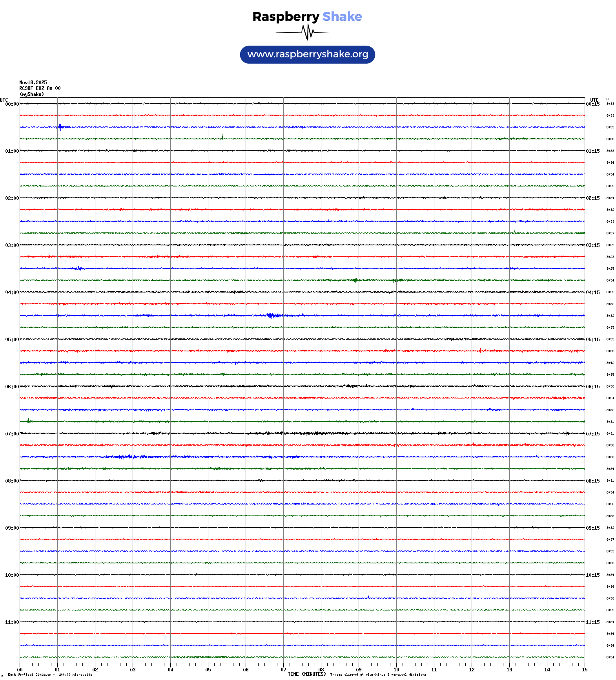Select the Nov18,2025 date label
This screenshot has height=680, width=616.
(x=33, y=82)
